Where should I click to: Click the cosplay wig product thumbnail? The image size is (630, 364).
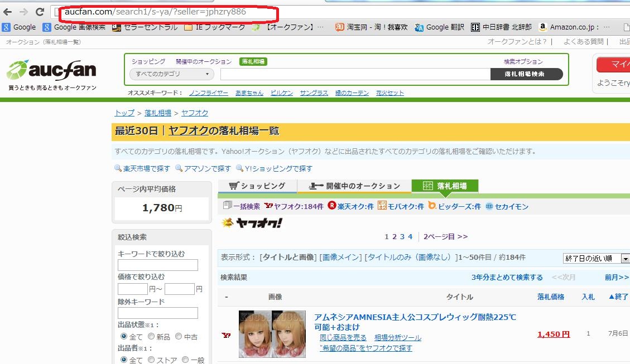coord(272,334)
